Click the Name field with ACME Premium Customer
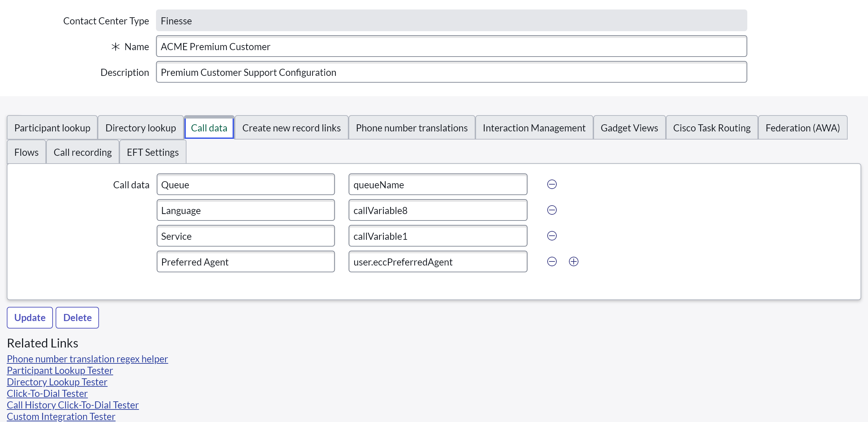Viewport: 868px width, 422px height. point(451,46)
